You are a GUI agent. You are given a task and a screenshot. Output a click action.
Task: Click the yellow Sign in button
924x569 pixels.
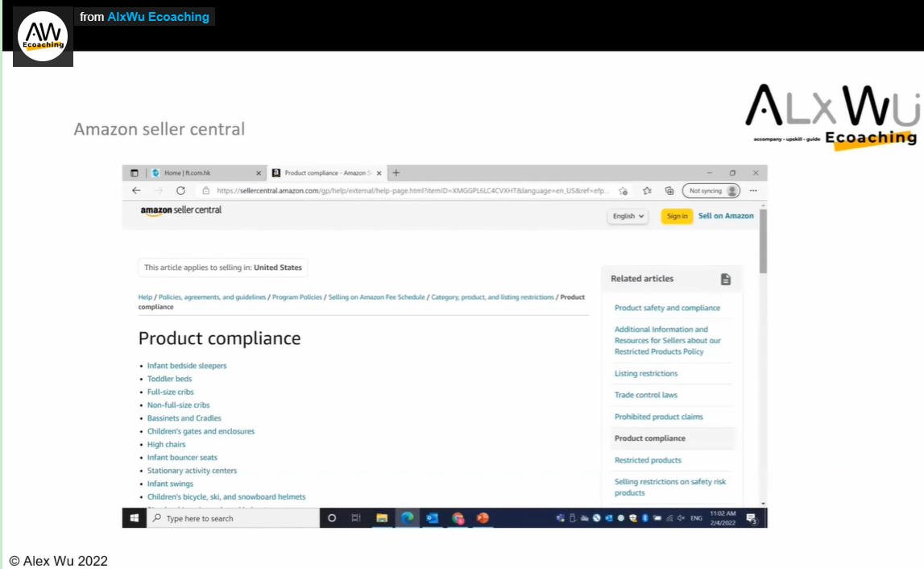click(677, 216)
